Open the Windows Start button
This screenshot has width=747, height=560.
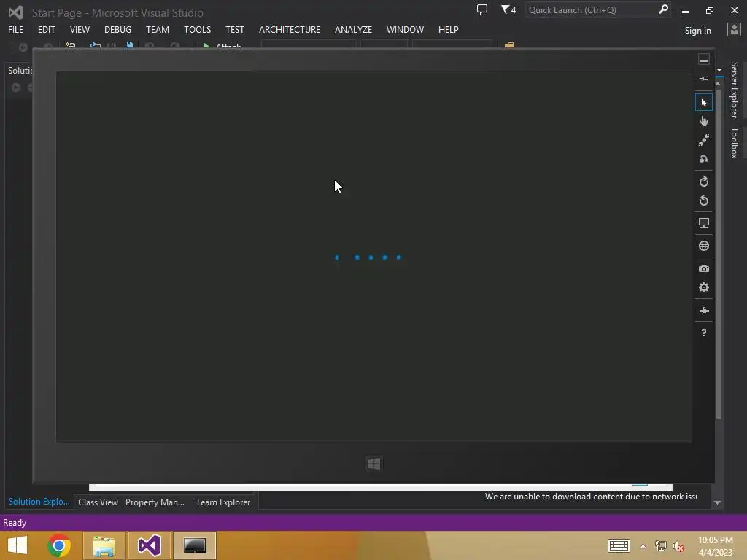[x=18, y=545]
